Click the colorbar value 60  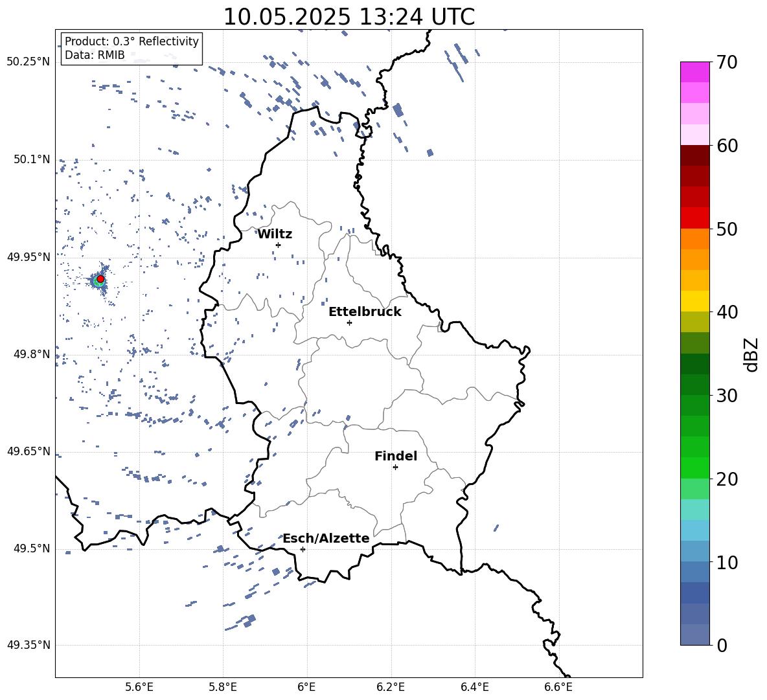tap(727, 146)
